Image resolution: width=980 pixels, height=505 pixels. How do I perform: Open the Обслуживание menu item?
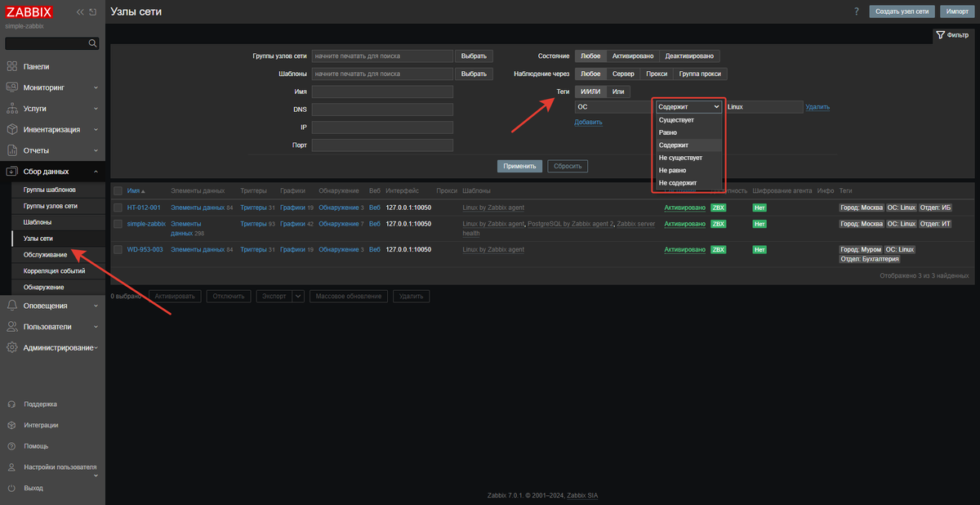tap(47, 254)
